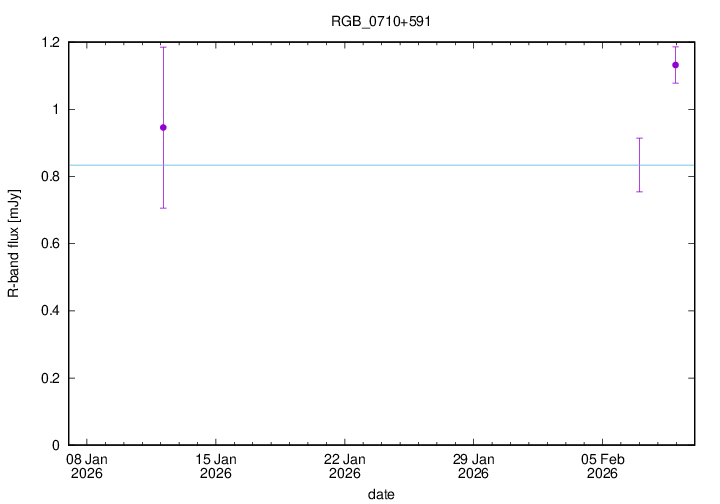Click the 1 y-axis tick label
The height and width of the screenshot is (504, 720).
pos(57,109)
